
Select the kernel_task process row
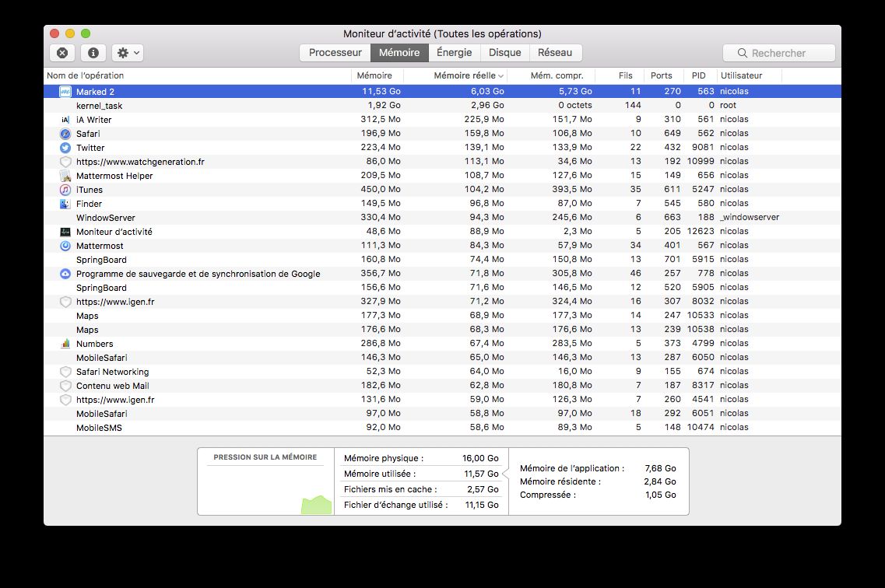pos(99,106)
